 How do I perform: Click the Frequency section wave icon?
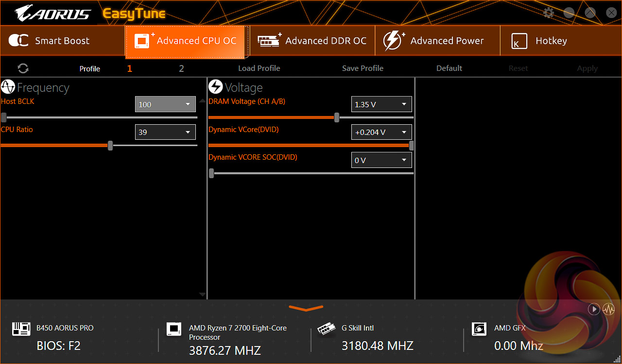click(8, 87)
